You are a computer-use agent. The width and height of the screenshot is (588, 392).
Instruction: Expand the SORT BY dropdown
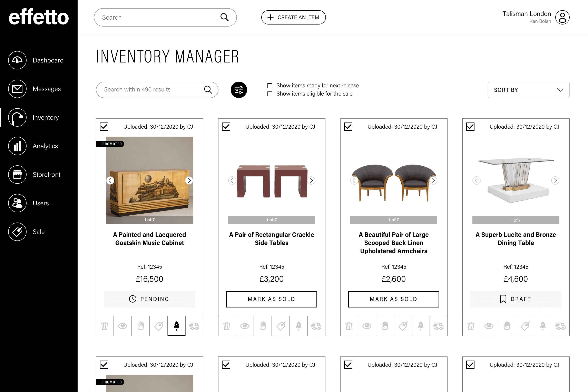click(x=529, y=90)
